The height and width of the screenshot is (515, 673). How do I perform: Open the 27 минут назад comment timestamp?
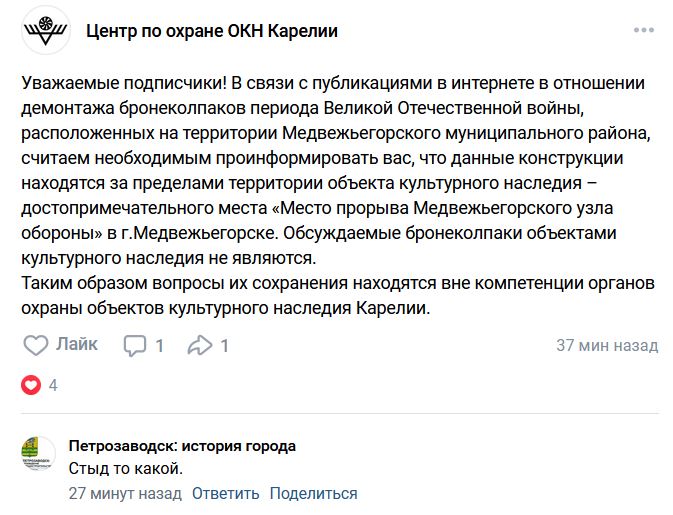[125, 494]
